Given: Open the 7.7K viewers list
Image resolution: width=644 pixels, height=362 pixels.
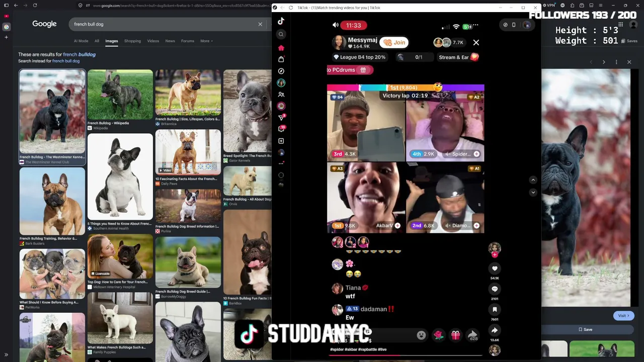Looking at the screenshot, I should pyautogui.click(x=449, y=43).
